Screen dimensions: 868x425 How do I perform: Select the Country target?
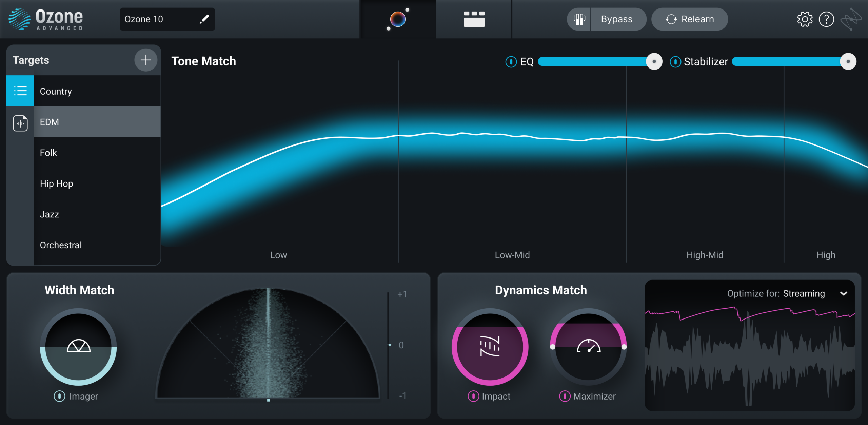click(x=97, y=91)
